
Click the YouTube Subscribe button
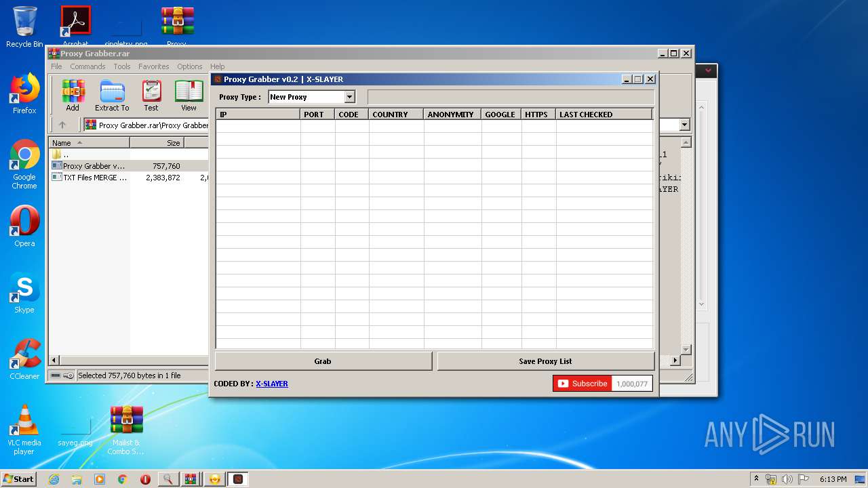coord(582,384)
